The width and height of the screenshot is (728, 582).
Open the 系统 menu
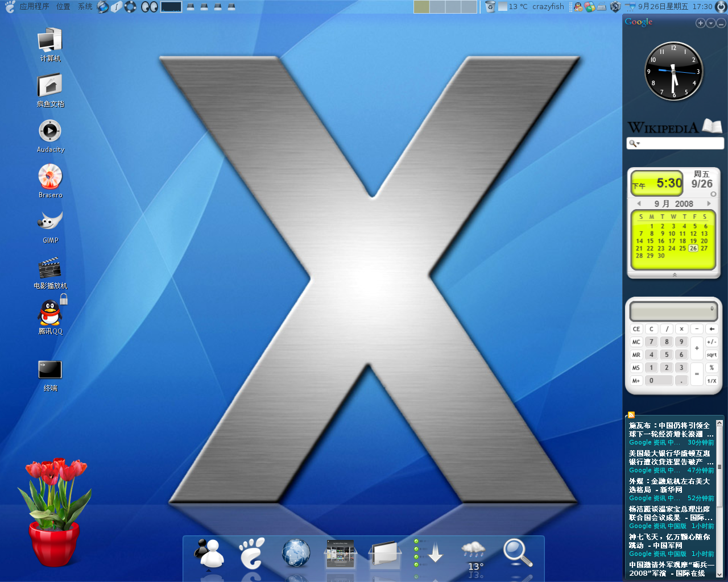click(85, 7)
